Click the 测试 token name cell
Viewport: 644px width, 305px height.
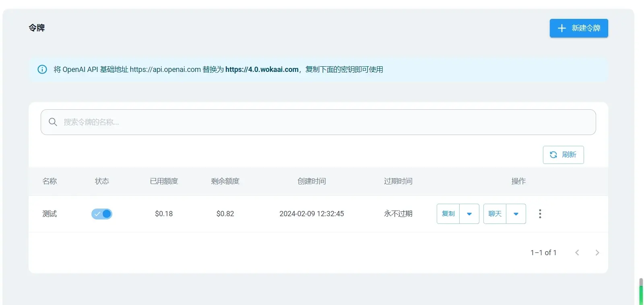click(50, 214)
